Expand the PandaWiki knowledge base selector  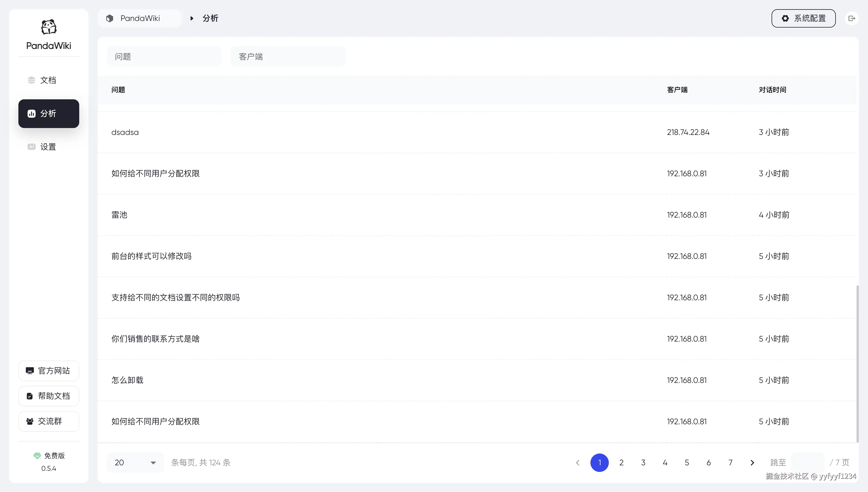pos(140,18)
